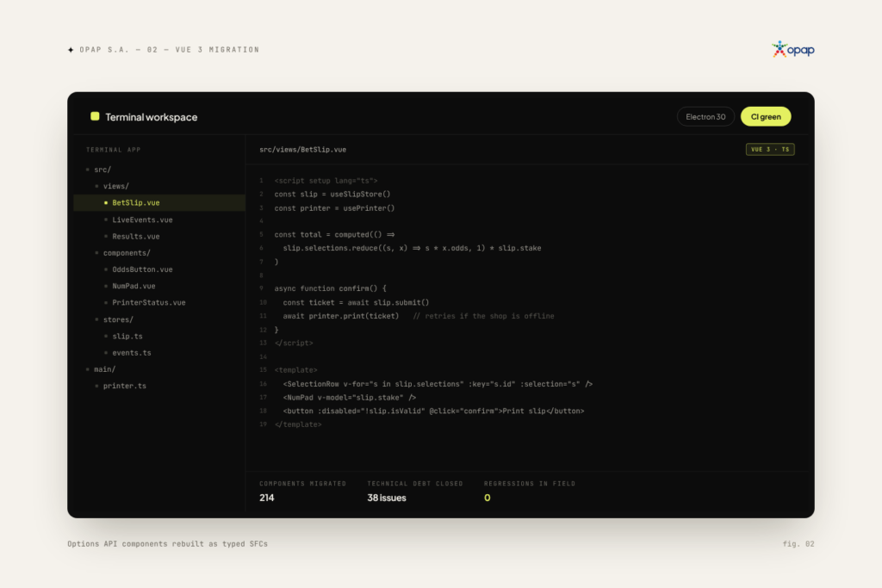Click the opap logo

(792, 49)
